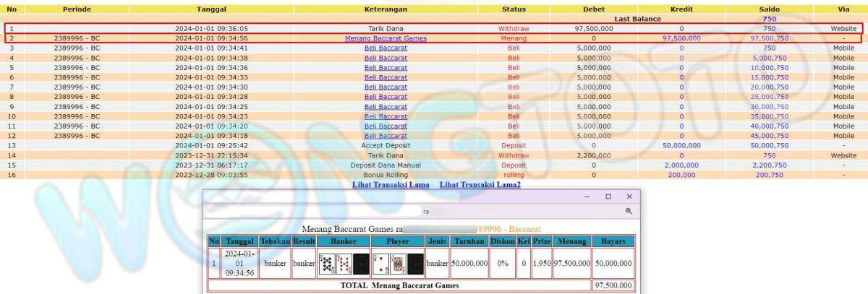Screen dimensions: 868x294
Task: Open the Menang Baccarat Games link
Action: pos(386,38)
